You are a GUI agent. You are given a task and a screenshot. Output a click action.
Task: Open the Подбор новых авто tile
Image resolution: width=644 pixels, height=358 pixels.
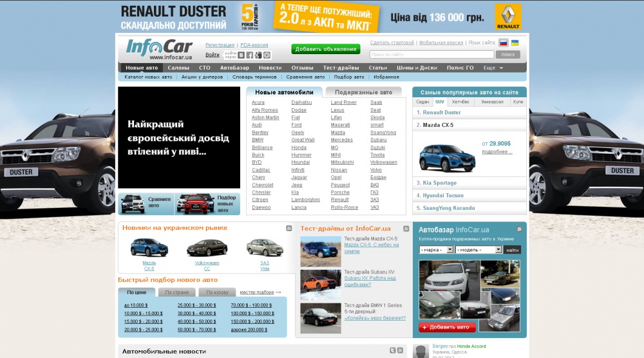(208, 203)
